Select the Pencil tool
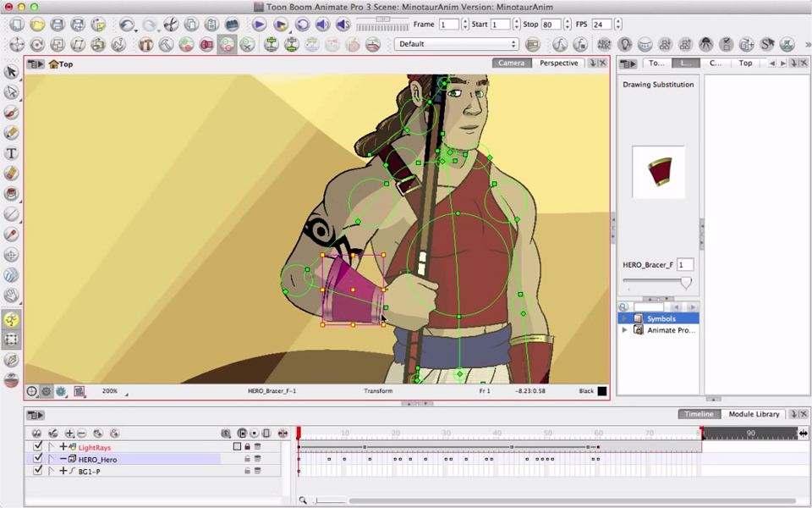 pyautogui.click(x=11, y=133)
